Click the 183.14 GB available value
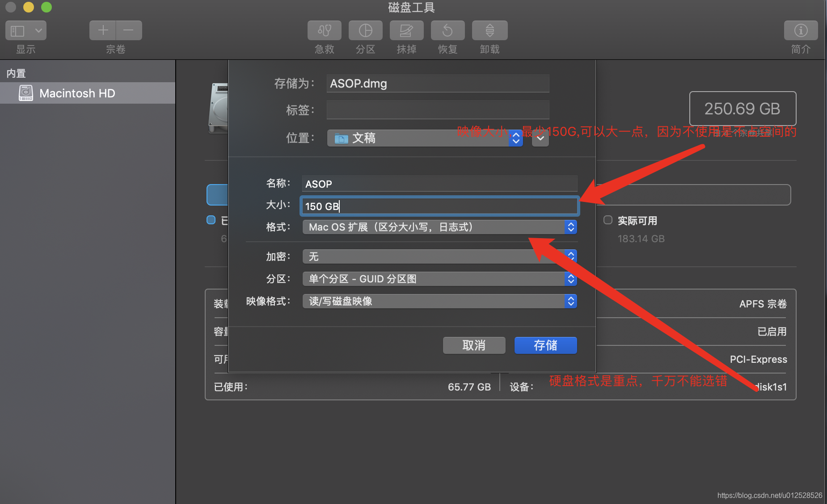 point(641,239)
